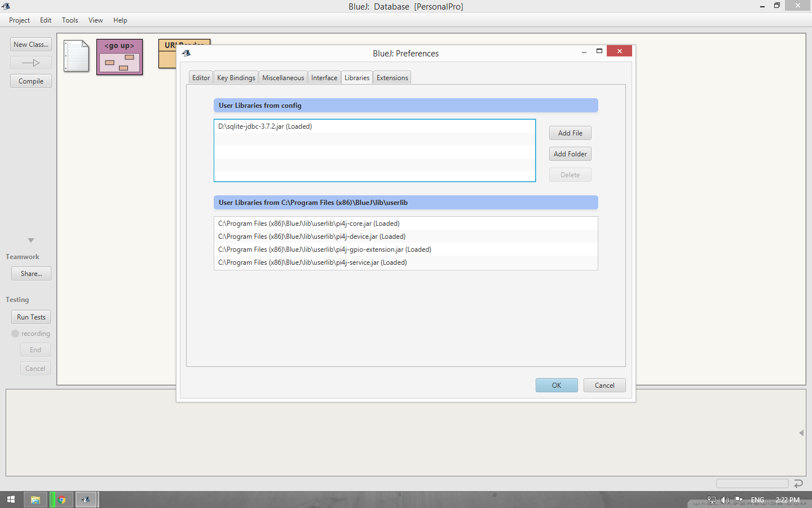Open the Windows Start menu
The image size is (812, 508).
click(11, 500)
